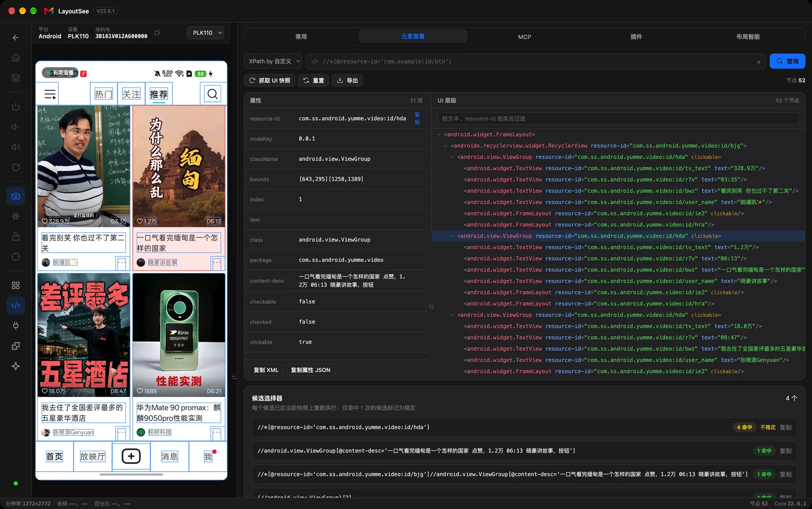This screenshot has height=509, width=812.
Task: Select the tv_text "328.9万" tree row
Action: (618, 168)
